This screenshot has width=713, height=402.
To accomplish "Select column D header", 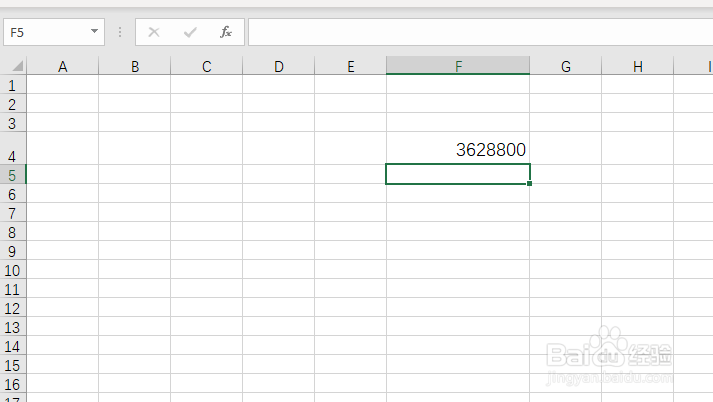I will coord(279,66).
